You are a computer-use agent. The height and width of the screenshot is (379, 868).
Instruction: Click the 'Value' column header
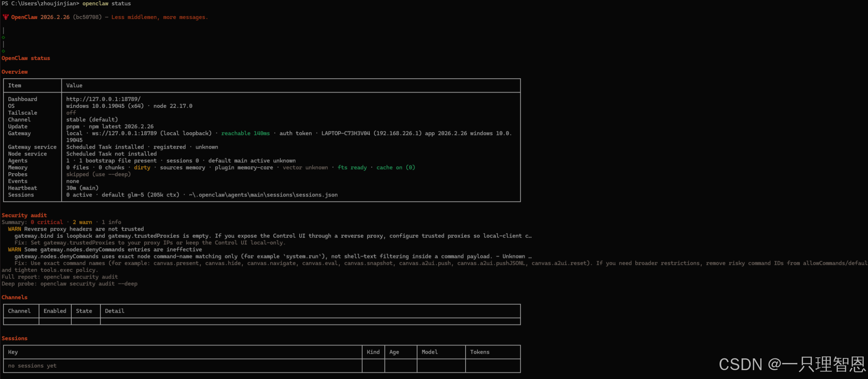click(74, 85)
